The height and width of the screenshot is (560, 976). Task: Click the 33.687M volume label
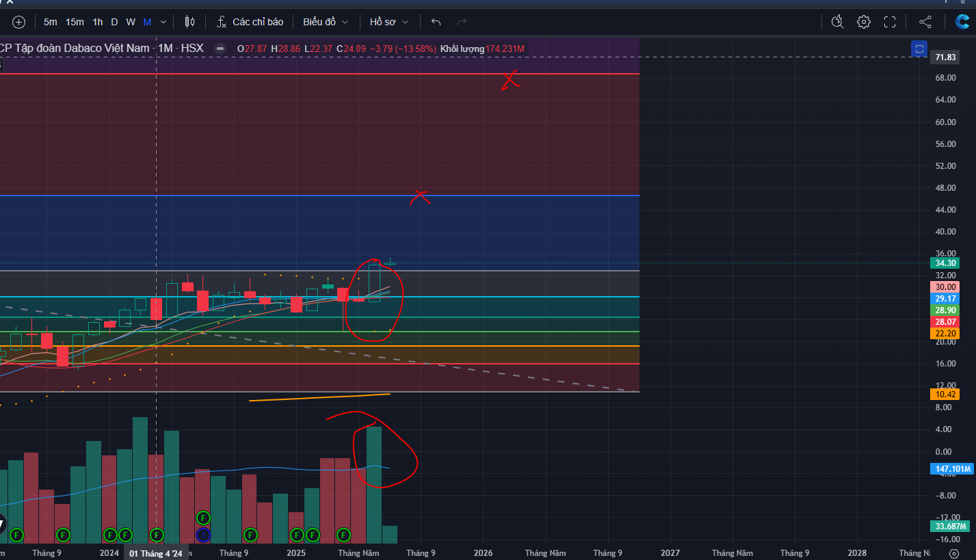(951, 526)
